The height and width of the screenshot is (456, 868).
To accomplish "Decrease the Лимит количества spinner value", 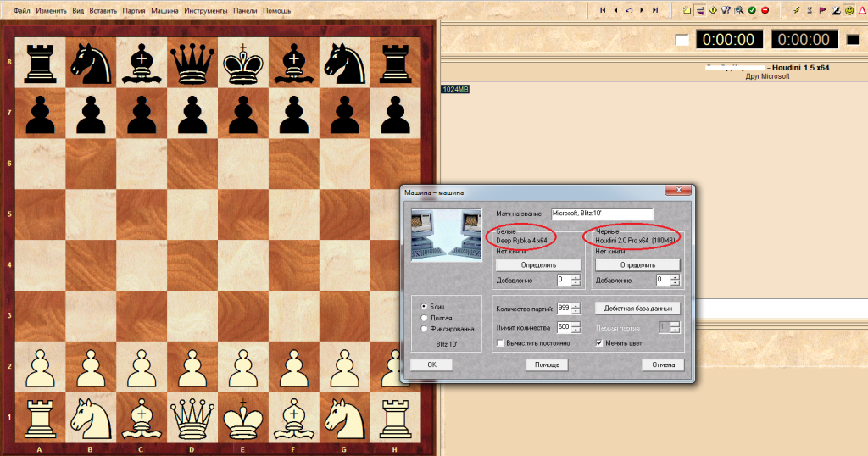I will [x=576, y=331].
